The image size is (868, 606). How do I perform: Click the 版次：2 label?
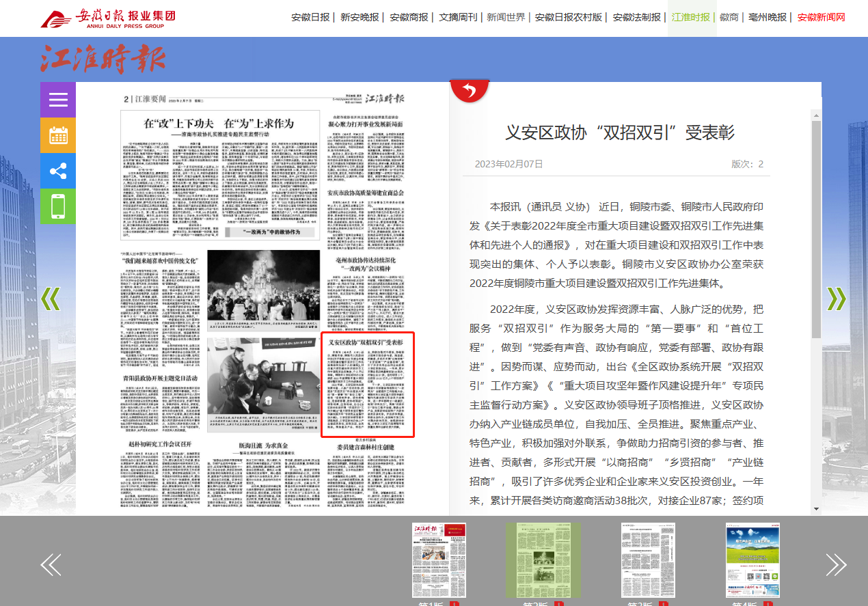[x=748, y=164]
